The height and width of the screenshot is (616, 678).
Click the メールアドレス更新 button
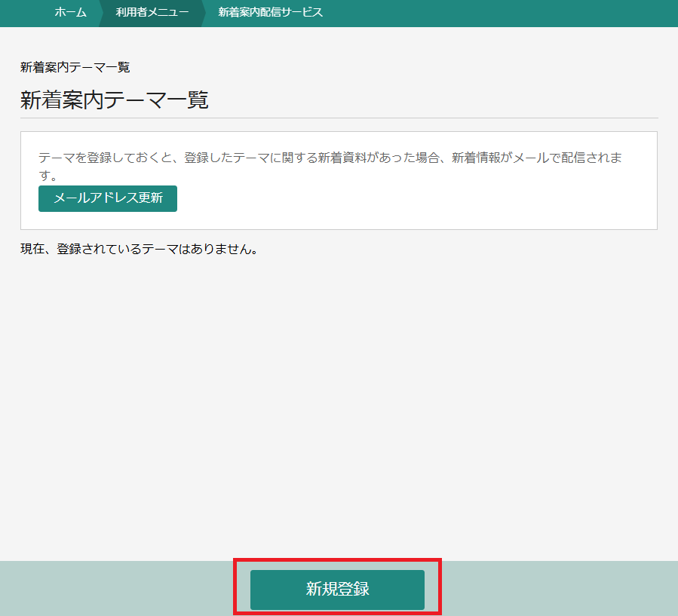pos(108,199)
